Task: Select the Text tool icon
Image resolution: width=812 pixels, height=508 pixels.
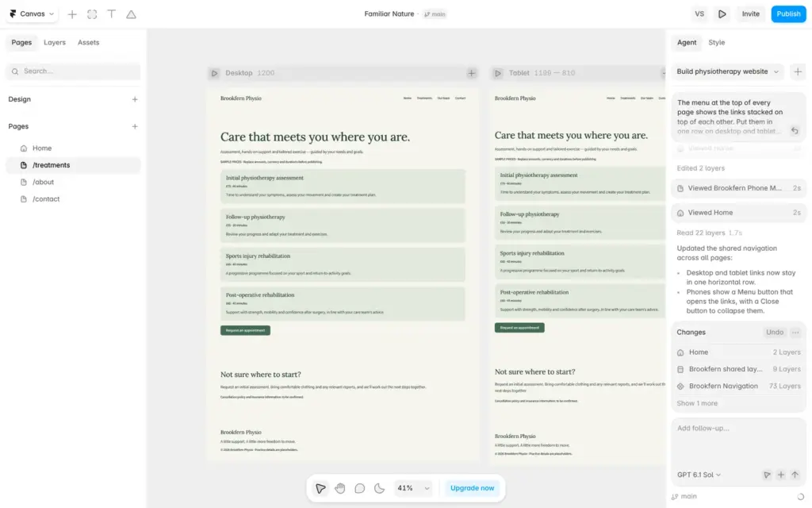Action: click(x=111, y=14)
